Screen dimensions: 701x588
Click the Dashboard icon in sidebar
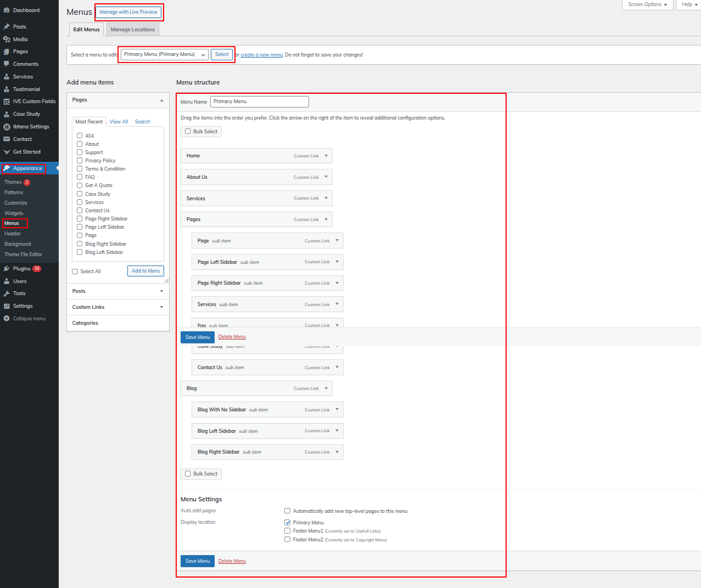[x=7, y=10]
